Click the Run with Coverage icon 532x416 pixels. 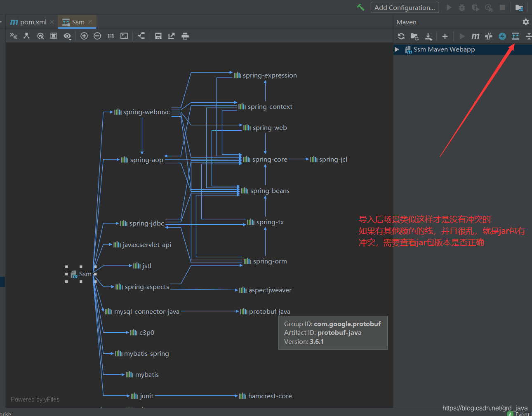click(476, 7)
